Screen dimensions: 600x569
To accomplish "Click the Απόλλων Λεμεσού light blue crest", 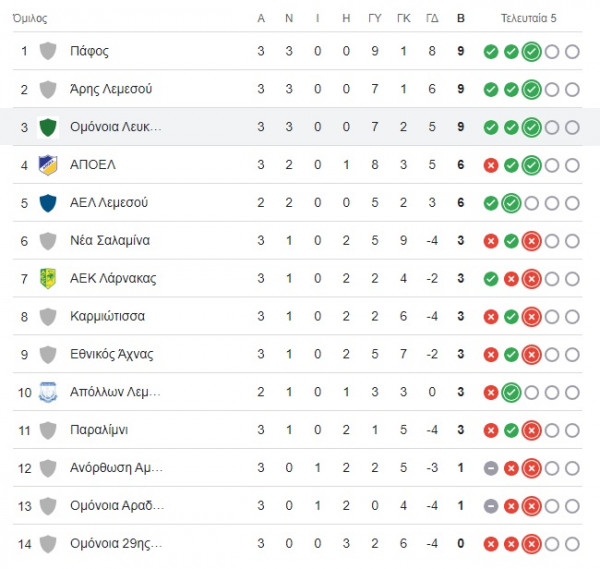I will pyautogui.click(x=48, y=392).
